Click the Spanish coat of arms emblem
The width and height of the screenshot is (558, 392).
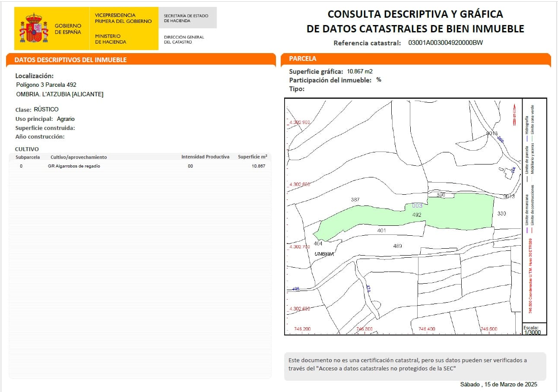(x=32, y=27)
